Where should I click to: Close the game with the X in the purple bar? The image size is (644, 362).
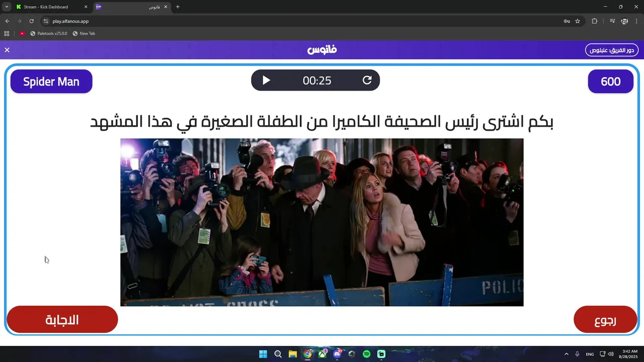click(7, 50)
